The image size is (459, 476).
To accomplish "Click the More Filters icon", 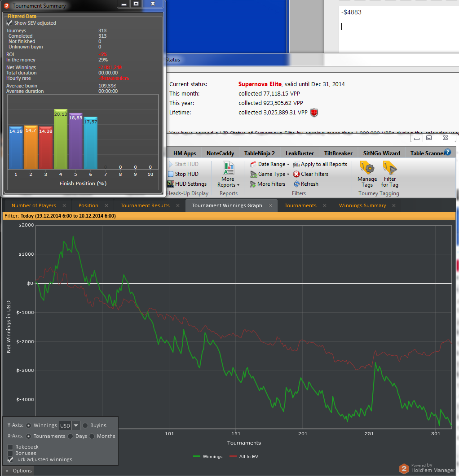I will coord(252,184).
